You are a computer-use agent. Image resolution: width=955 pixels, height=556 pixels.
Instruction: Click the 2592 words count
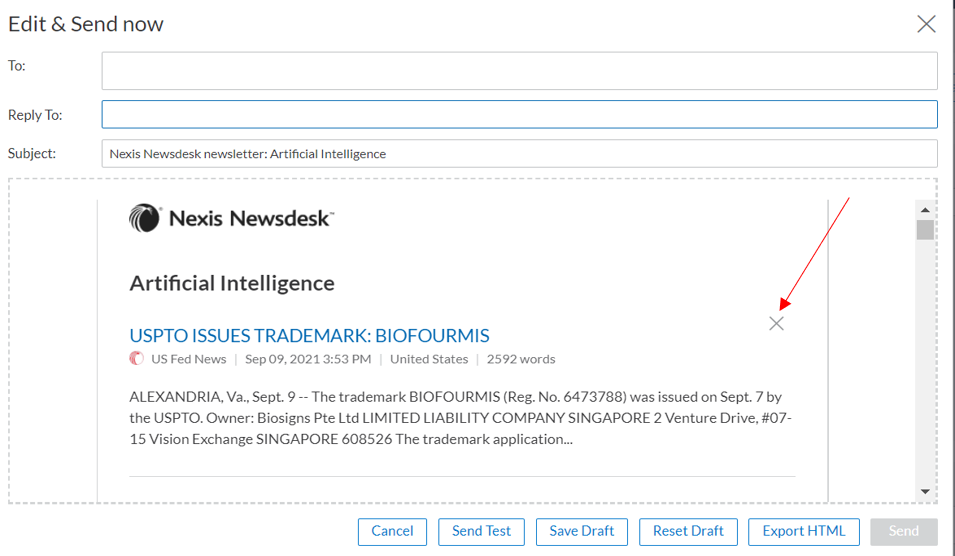point(521,359)
